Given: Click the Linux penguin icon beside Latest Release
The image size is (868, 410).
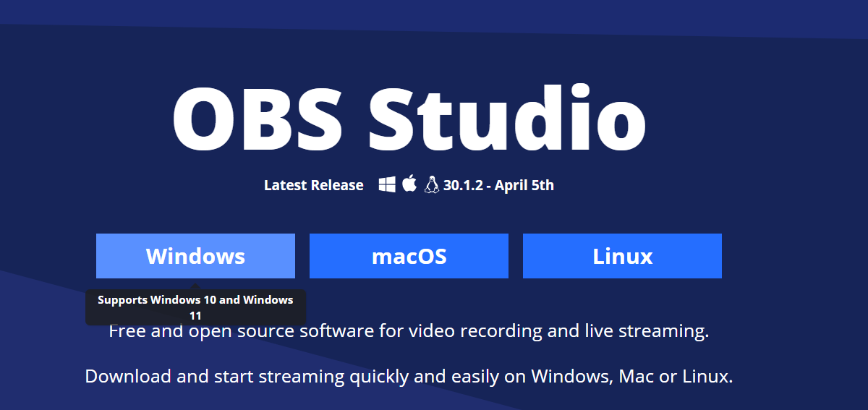Looking at the screenshot, I should click(x=432, y=184).
